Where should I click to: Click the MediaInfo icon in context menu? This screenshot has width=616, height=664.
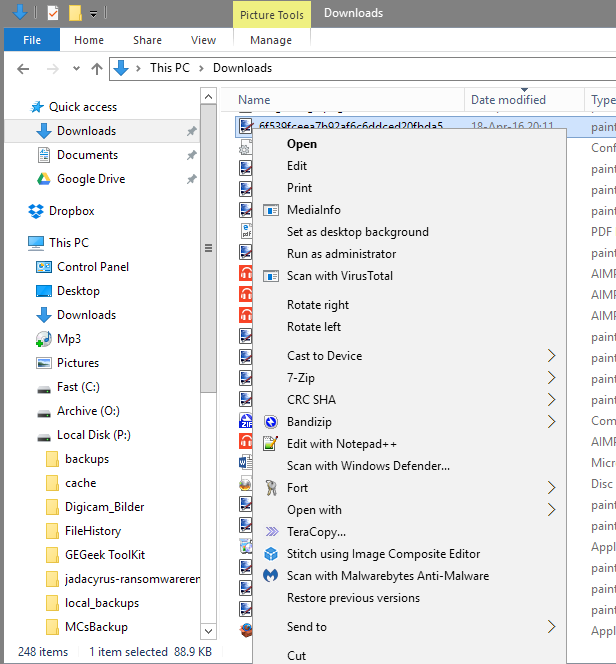271,210
